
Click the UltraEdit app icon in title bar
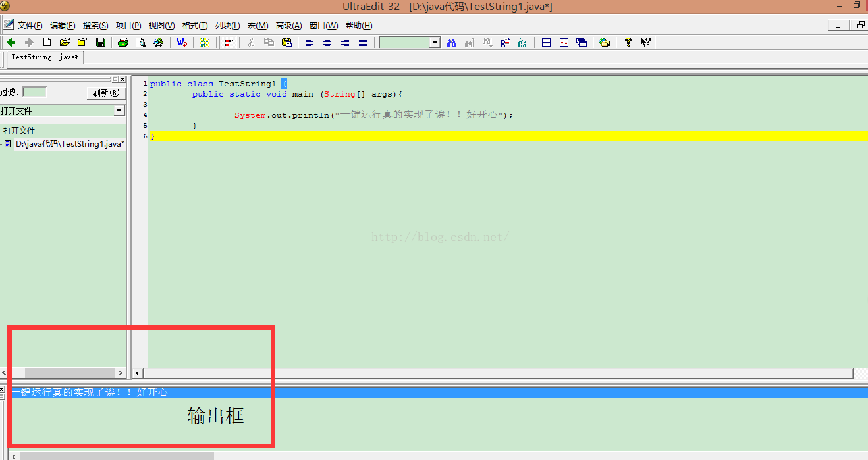click(x=5, y=6)
